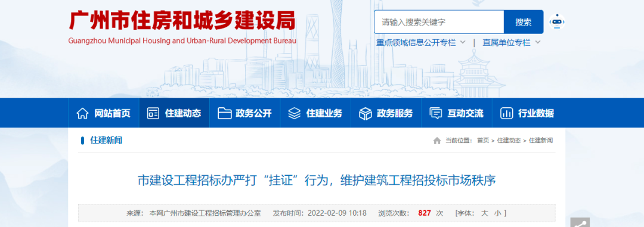The width and height of the screenshot is (644, 227).
Task: Click the publish time 2022-02-09 10:18
Action: click(x=338, y=213)
